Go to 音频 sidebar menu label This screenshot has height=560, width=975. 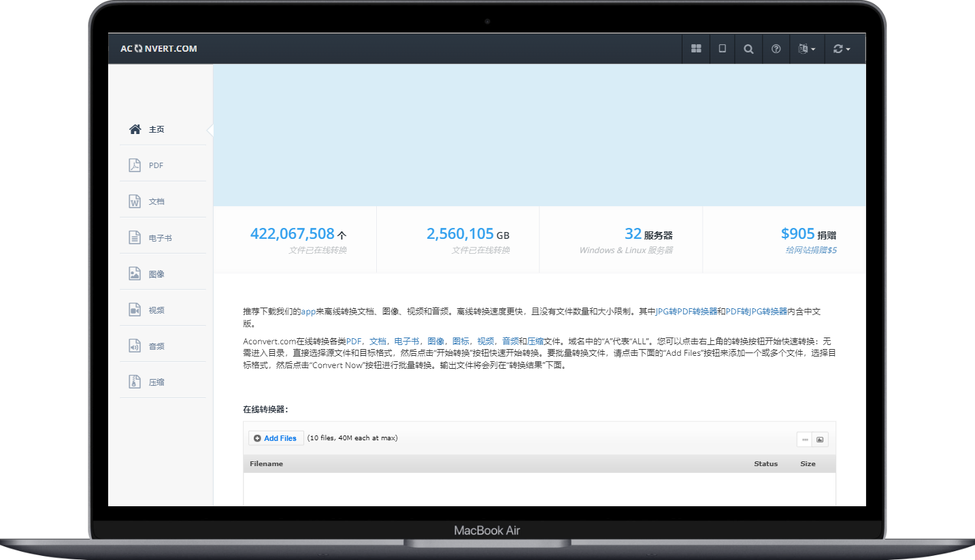[156, 346]
